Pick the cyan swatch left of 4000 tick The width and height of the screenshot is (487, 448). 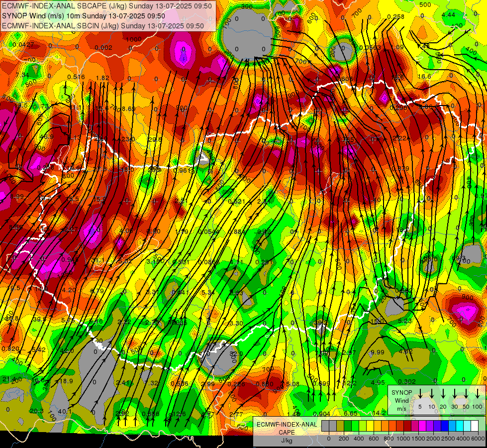460,426
